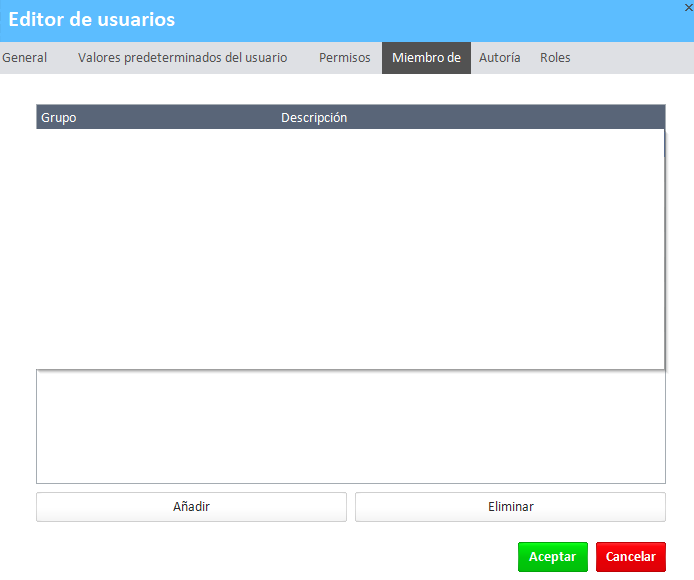Click the Editor de usuarios title text
The image size is (694, 580).
coord(92,20)
